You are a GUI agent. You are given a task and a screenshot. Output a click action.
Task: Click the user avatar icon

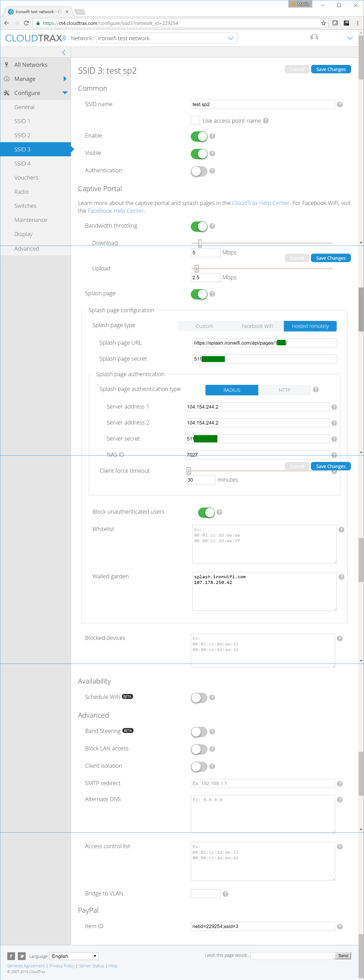[x=314, y=38]
